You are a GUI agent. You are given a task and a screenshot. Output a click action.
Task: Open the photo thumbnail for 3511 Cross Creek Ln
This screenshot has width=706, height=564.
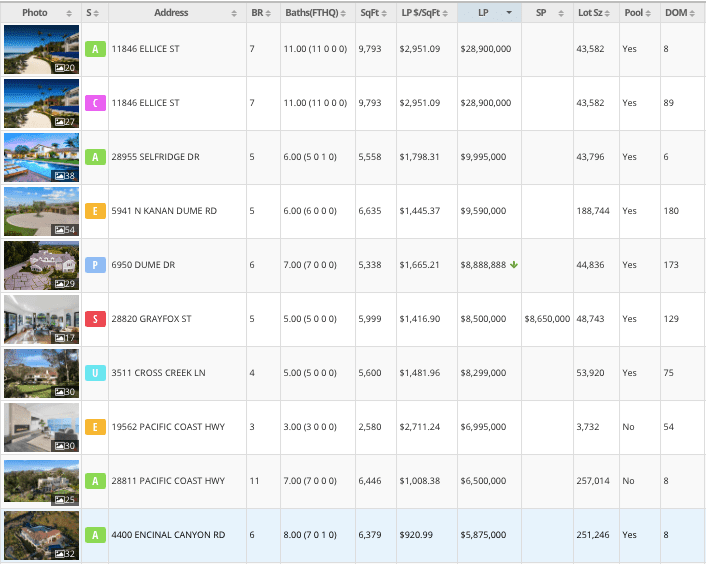[41, 374]
